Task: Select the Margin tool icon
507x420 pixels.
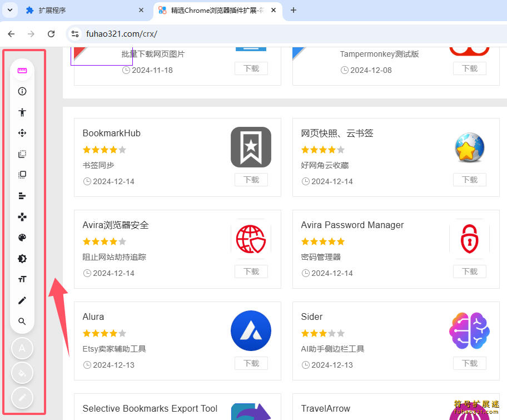Action: (x=22, y=154)
